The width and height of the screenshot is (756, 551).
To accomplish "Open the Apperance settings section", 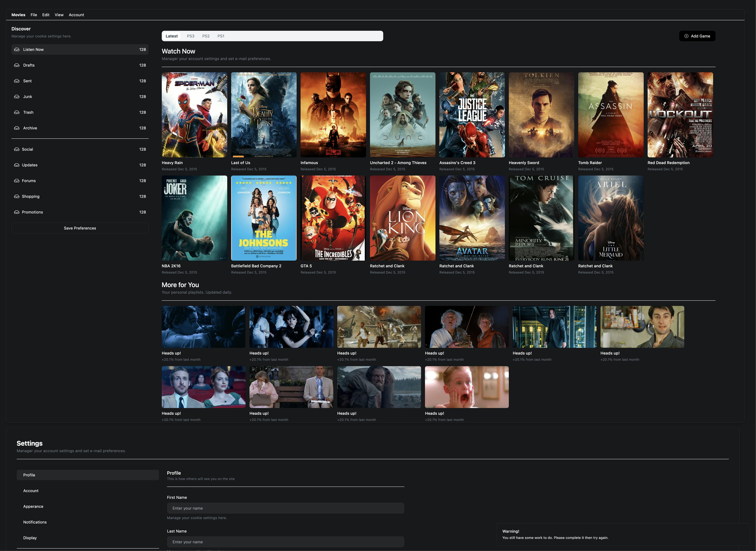I will (x=88, y=506).
